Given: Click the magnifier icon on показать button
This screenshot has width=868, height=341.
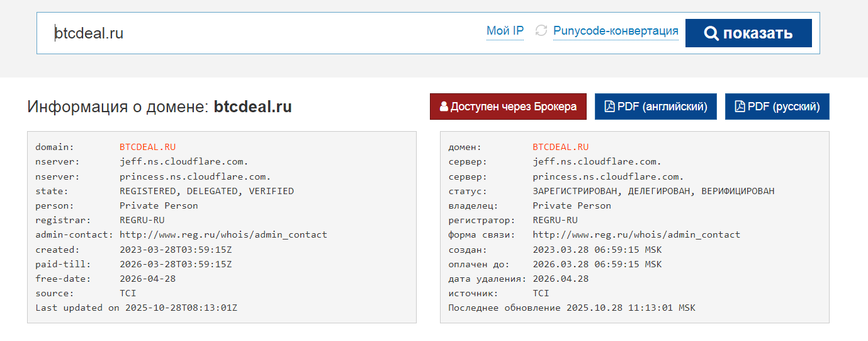Looking at the screenshot, I should [711, 33].
